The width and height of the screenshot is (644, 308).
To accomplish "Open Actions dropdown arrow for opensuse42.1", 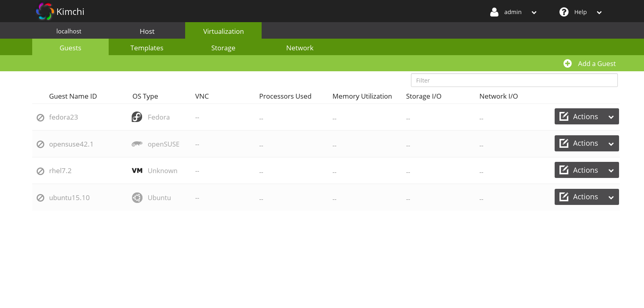I will pyautogui.click(x=611, y=144).
